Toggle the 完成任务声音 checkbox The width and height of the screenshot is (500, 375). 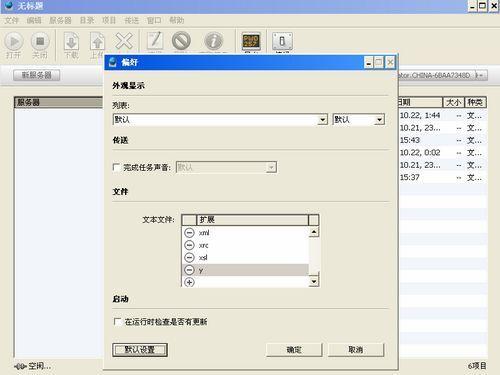pyautogui.click(x=116, y=167)
